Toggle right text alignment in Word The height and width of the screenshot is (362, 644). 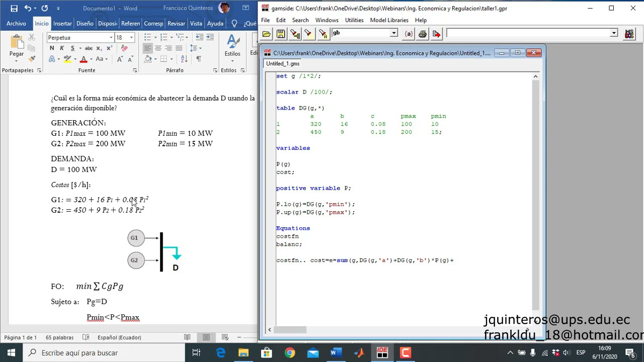pyautogui.click(x=169, y=48)
